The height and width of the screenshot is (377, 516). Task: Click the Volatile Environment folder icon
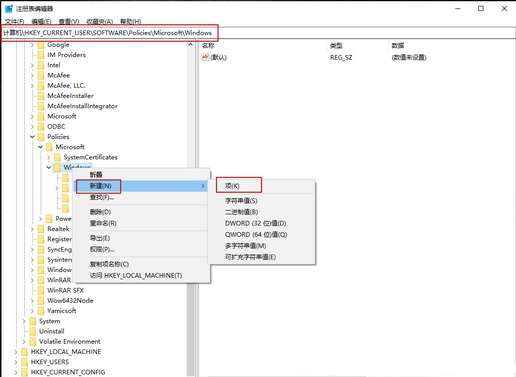(33, 342)
